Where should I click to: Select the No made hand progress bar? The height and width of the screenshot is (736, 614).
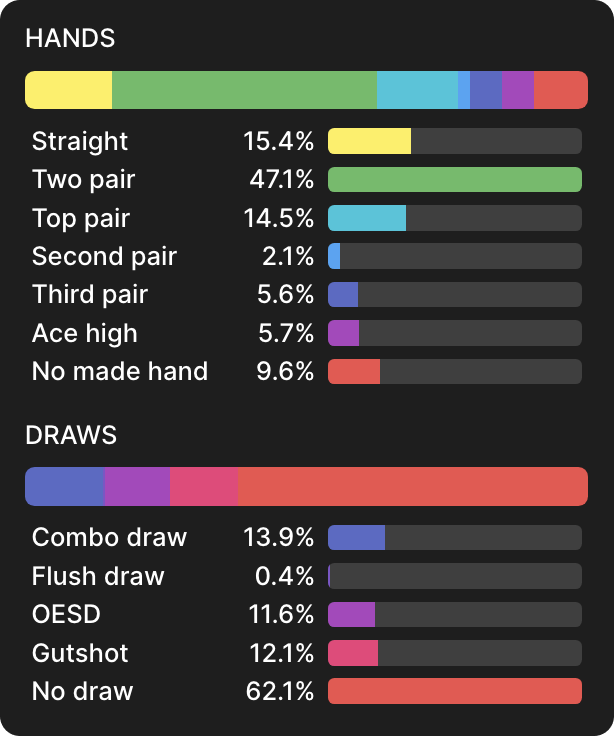454,372
